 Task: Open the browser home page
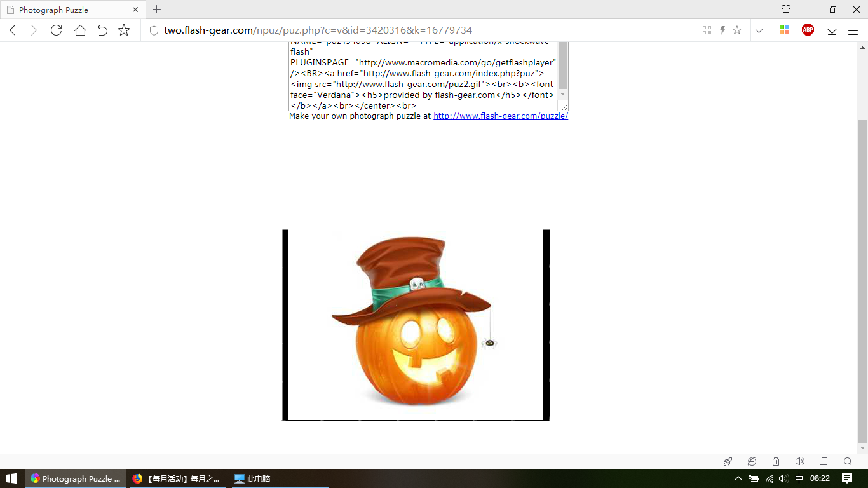point(80,30)
